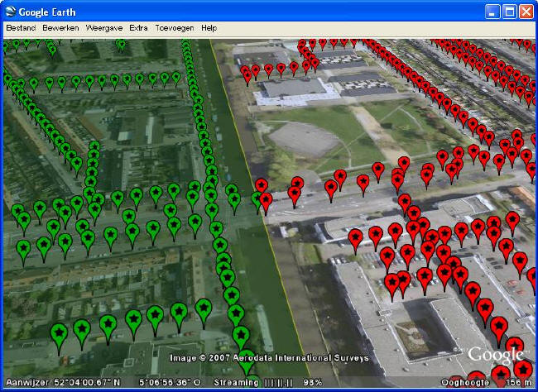Click the Aerodata International Surveys copyright text
538x392 pixels.
(269, 358)
